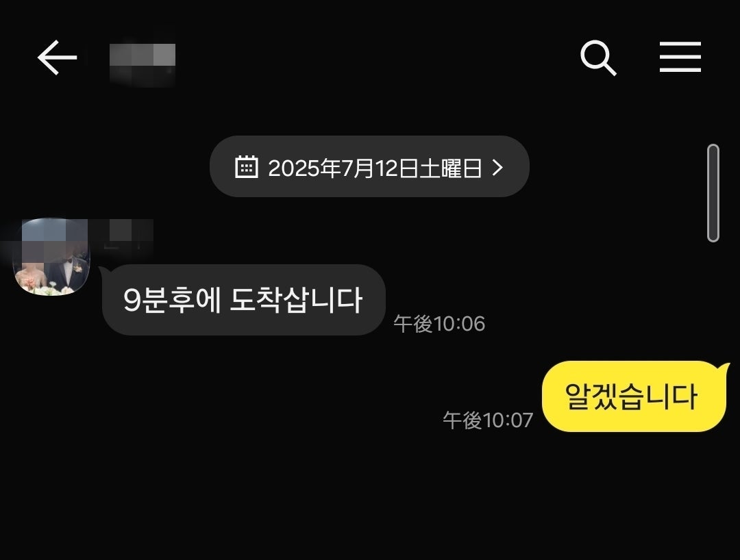Click the chat scrollbar handle
Image resolution: width=740 pixels, height=560 pixels.
713,193
